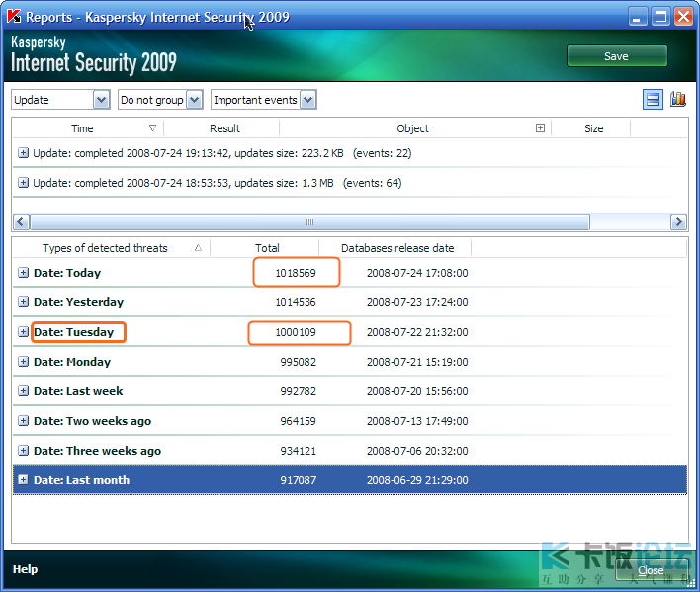700x592 pixels.
Task: Click the total value 995082
Action: click(x=299, y=362)
